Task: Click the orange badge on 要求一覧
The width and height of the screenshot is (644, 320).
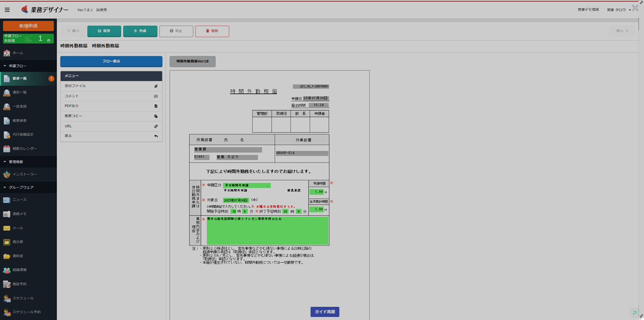Action: point(51,79)
